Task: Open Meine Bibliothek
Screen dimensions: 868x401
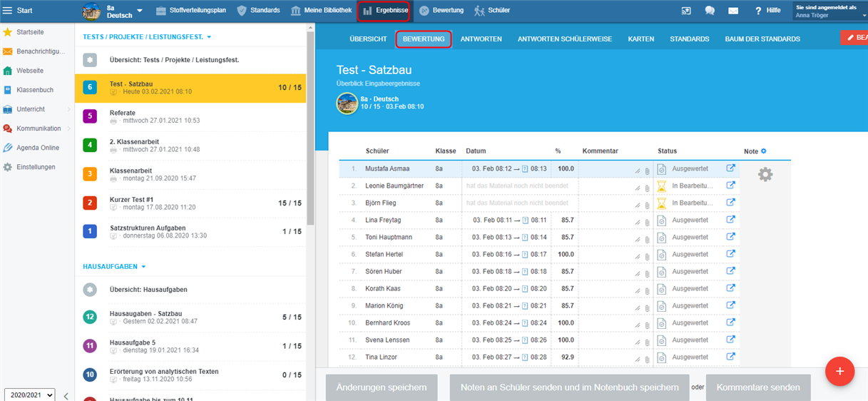Action: point(321,10)
